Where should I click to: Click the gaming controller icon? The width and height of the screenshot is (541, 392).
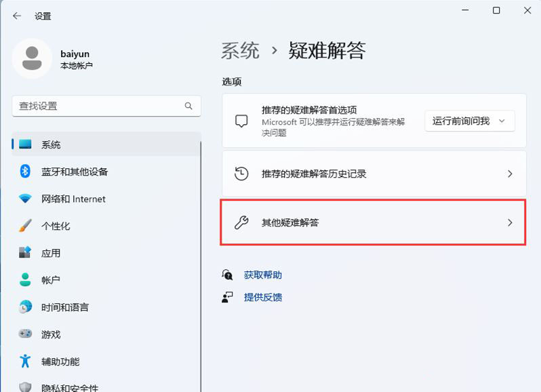(x=25, y=334)
